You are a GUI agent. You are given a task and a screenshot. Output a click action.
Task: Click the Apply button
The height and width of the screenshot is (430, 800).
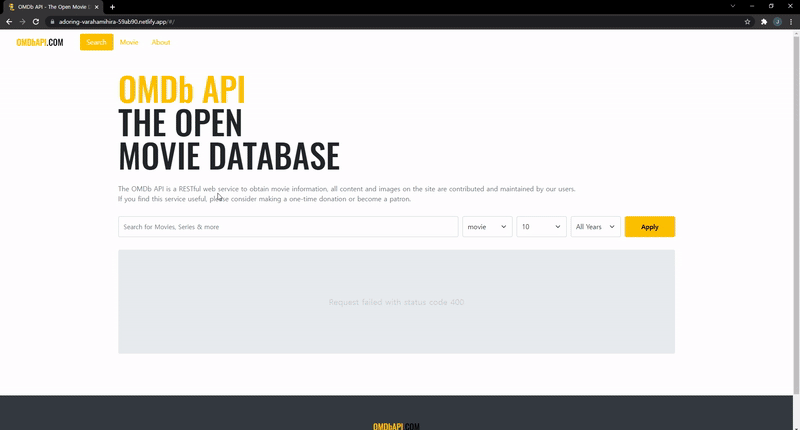pyautogui.click(x=649, y=227)
